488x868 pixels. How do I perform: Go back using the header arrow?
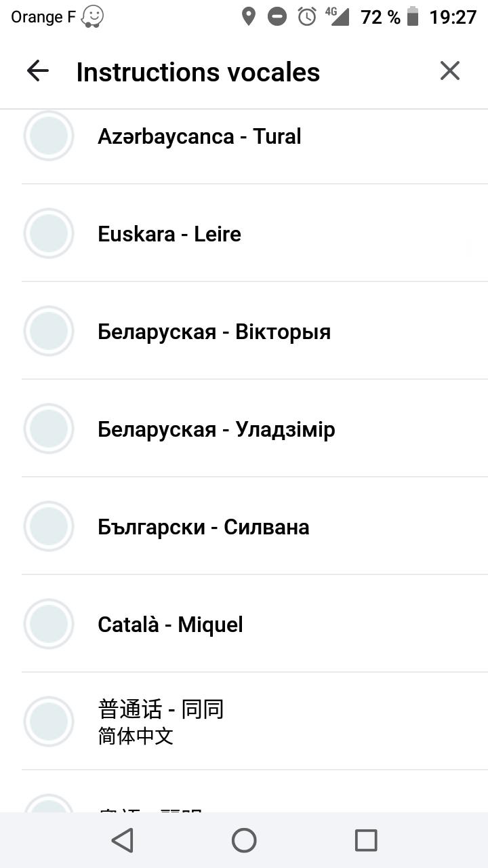pos(38,71)
